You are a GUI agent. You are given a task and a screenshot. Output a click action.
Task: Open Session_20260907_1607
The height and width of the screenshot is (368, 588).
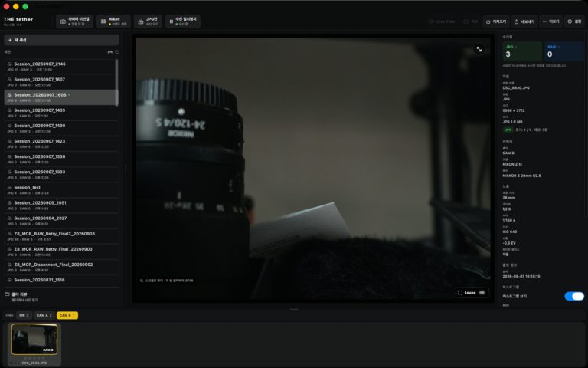point(60,82)
